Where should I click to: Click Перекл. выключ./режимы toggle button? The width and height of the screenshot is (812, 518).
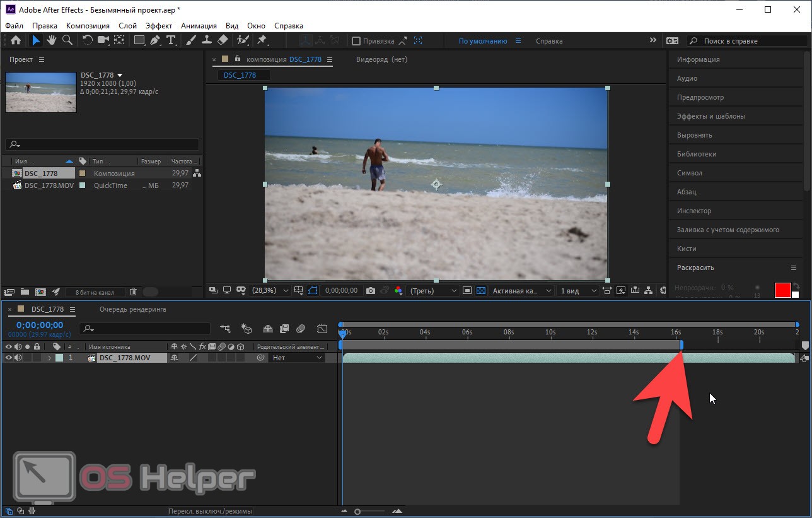(209, 511)
